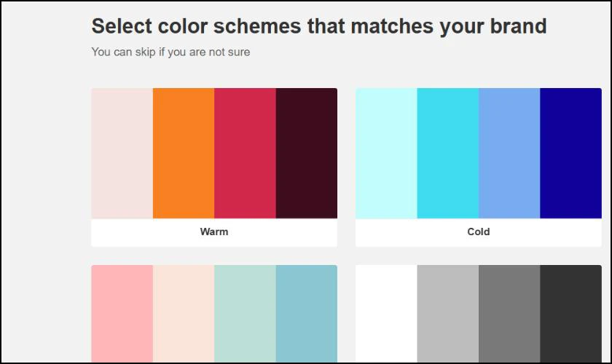Click the deep navy swatch in Cold palette
Viewport: 612px width, 364px height.
(x=571, y=154)
